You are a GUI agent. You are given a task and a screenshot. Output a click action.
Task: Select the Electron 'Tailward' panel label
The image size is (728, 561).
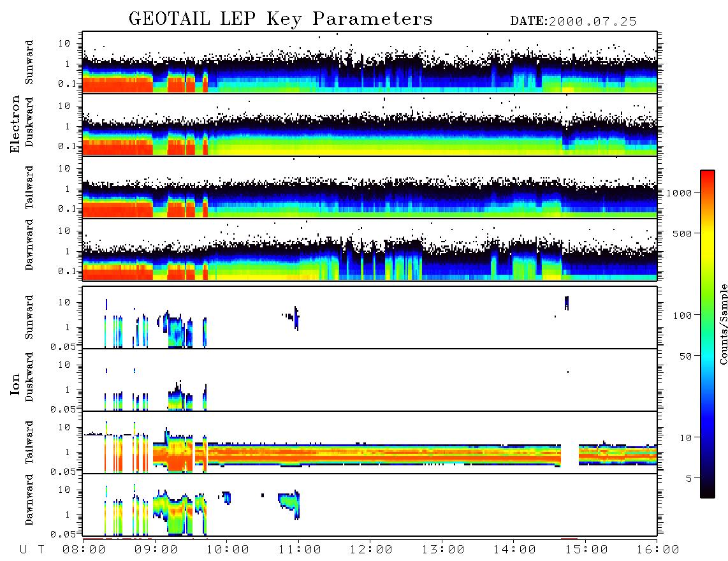click(29, 187)
